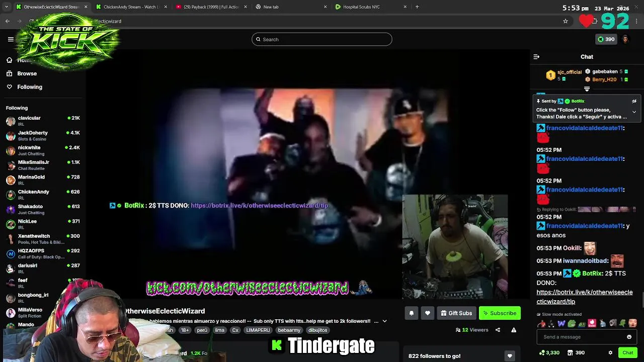Expand the gift leaderboard handle
This screenshot has height=362, width=644.
pyautogui.click(x=587, y=89)
